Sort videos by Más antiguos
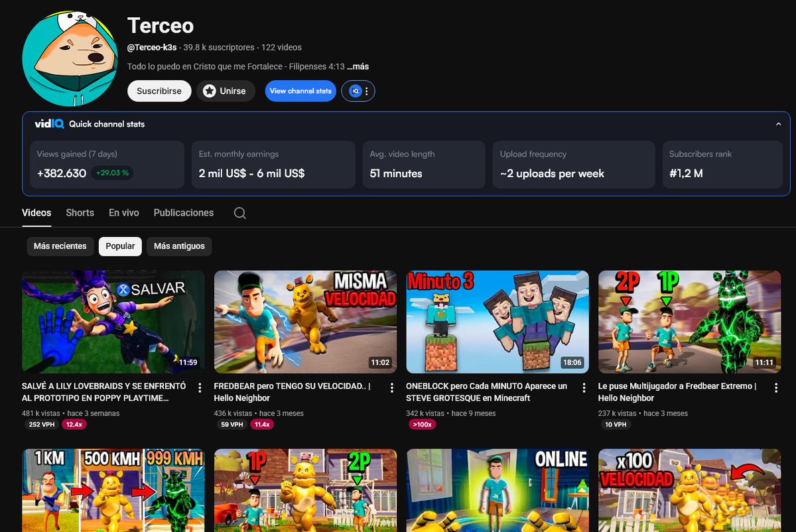This screenshot has height=532, width=796. click(x=179, y=246)
